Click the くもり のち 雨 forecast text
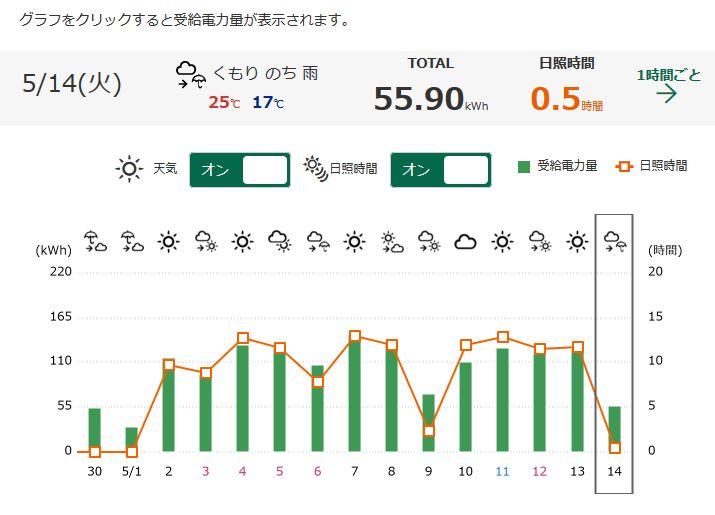The width and height of the screenshot is (715, 515). (x=265, y=73)
